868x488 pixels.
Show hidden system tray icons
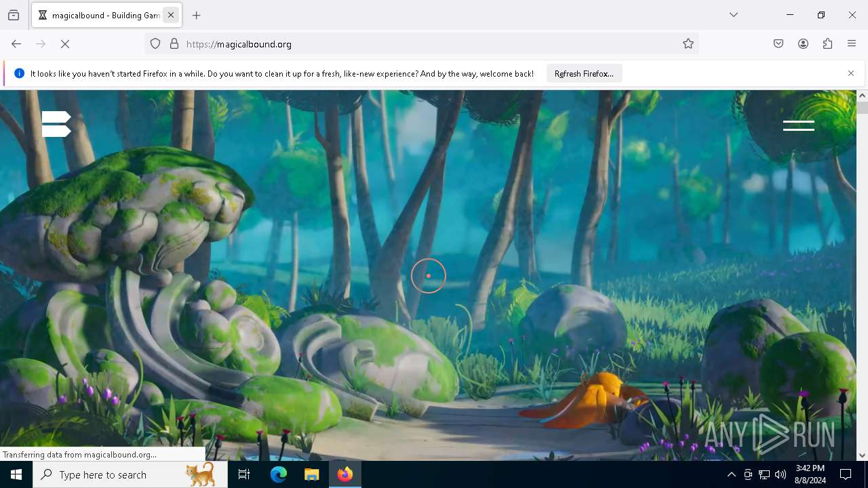[x=731, y=475]
